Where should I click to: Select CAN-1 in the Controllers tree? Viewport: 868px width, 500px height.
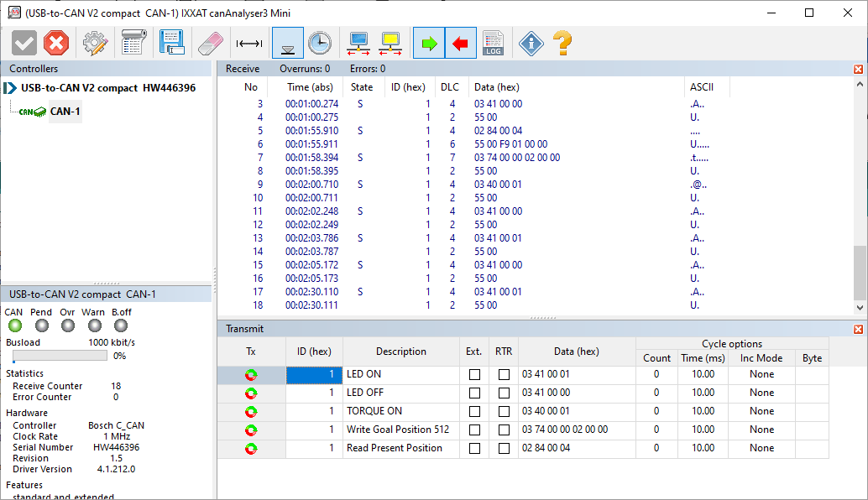tap(65, 111)
